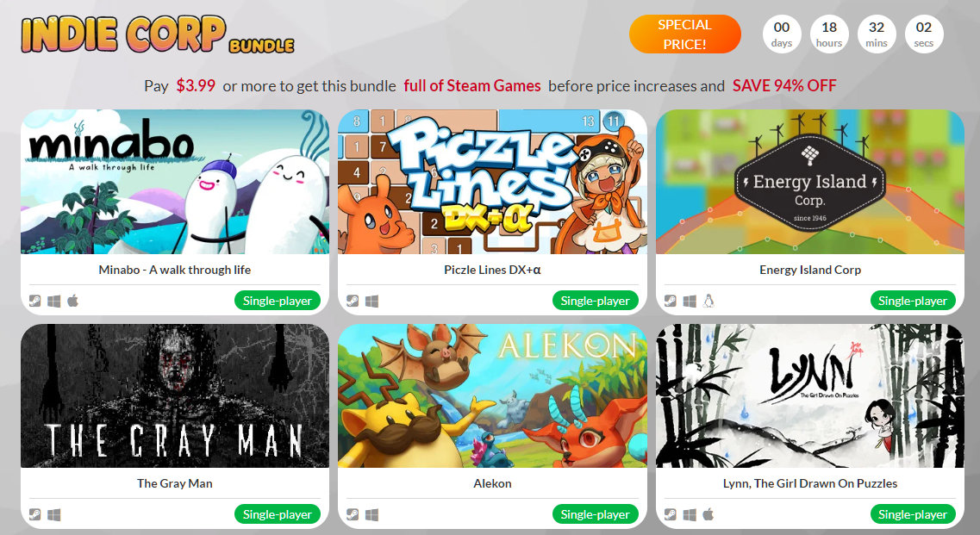Click the Linux penguin icon under Energy Island Corp
The width and height of the screenshot is (980, 535).
point(708,302)
